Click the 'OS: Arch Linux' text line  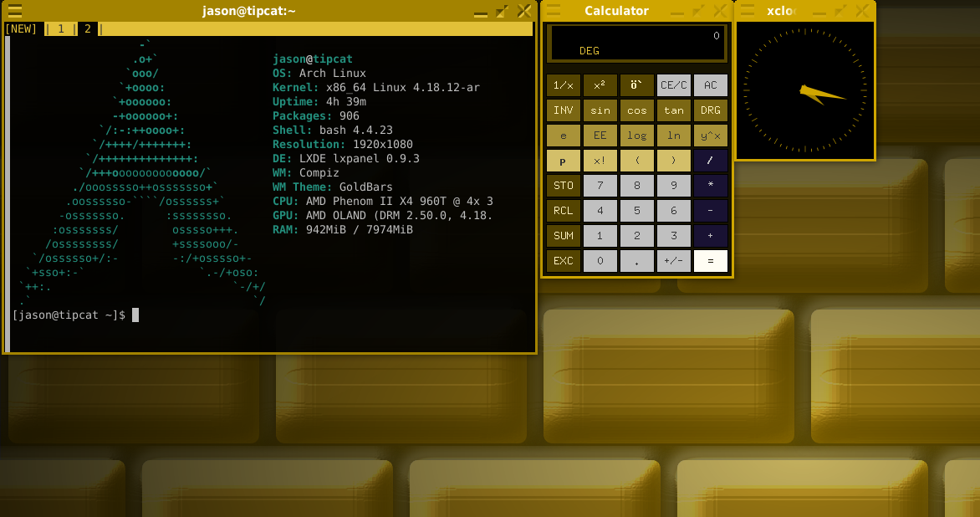tap(319, 73)
